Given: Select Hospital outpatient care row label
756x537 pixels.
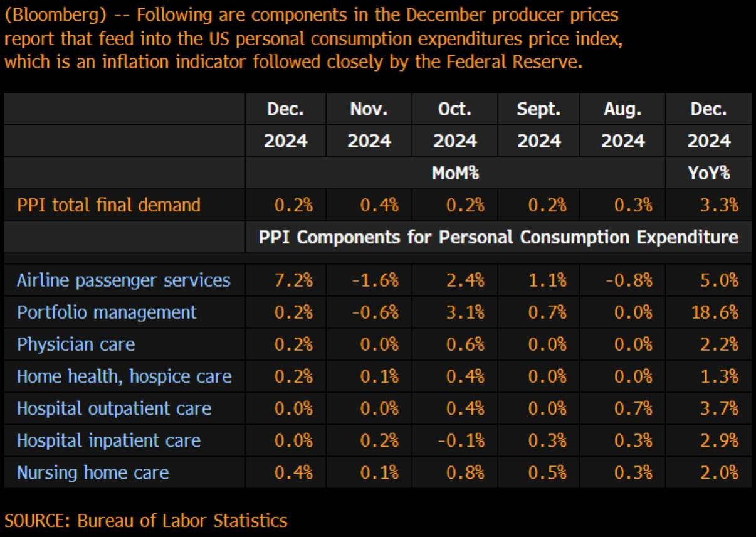Looking at the screenshot, I should click(x=114, y=408).
